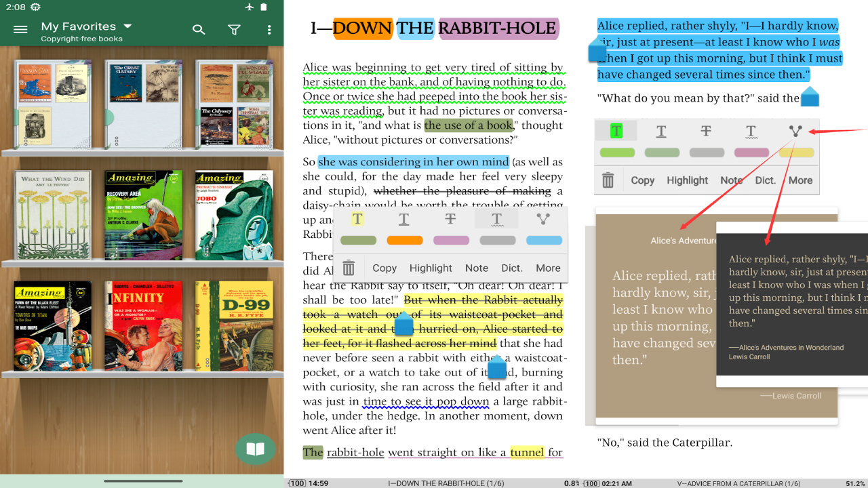Tap status bar text V—ADVICE FROM A CATERPILLAR (1/6)
Image resolution: width=868 pixels, height=488 pixels.
tap(738, 483)
